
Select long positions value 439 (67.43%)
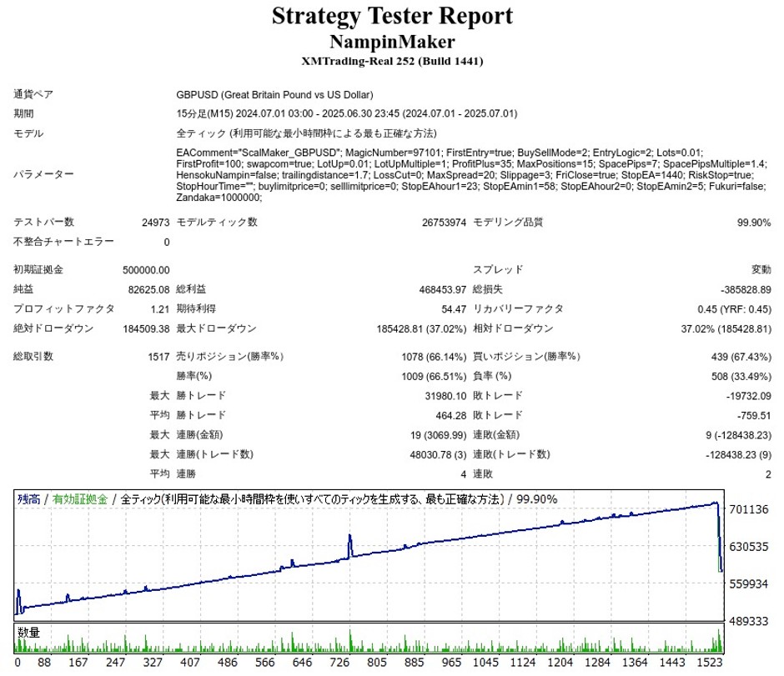pos(741,357)
